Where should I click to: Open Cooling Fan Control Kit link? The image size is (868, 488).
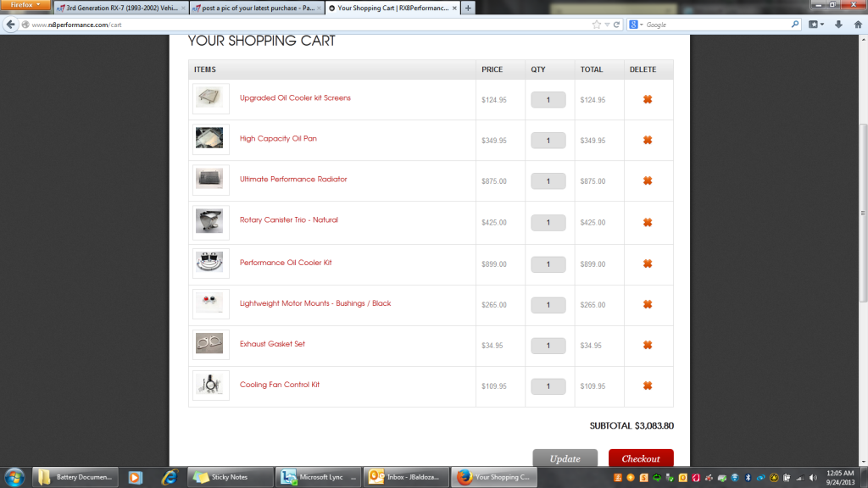[279, 385]
